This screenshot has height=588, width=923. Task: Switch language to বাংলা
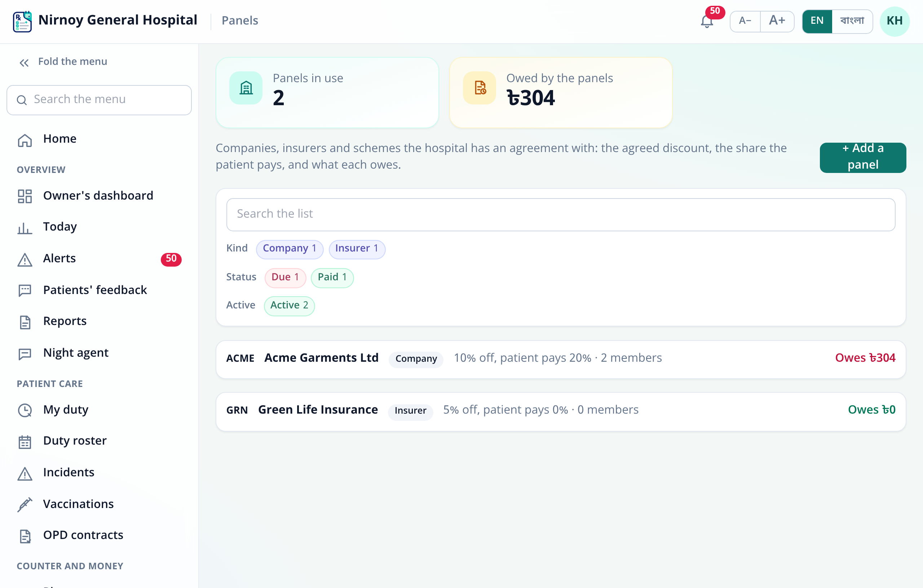click(852, 21)
